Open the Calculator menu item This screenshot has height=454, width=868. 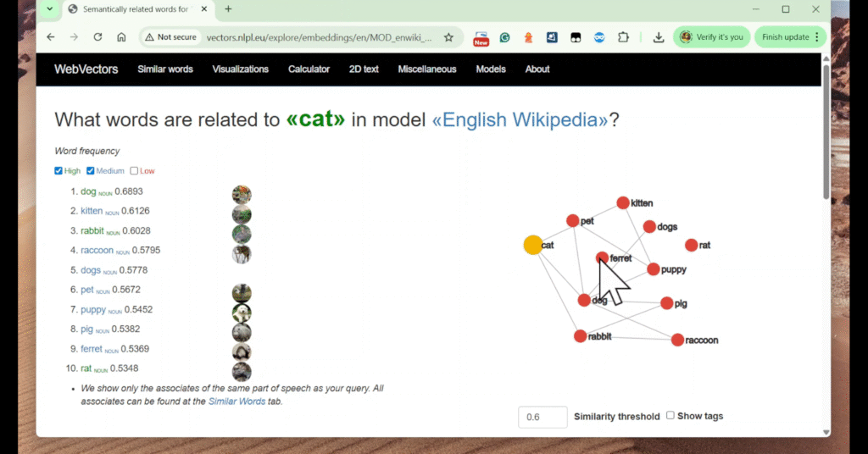click(309, 69)
